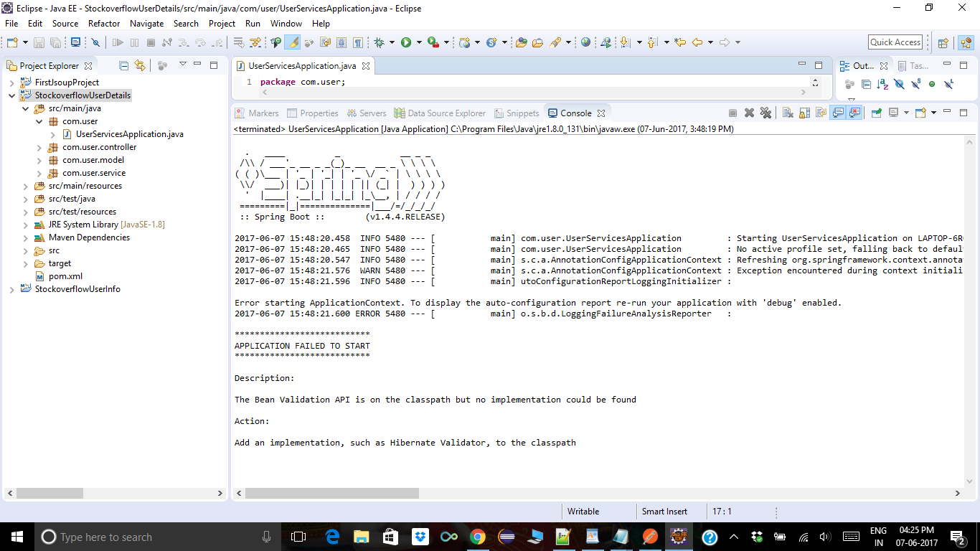Viewport: 980px width, 551px height.
Task: Open the New file dropdown arrow
Action: click(25, 42)
